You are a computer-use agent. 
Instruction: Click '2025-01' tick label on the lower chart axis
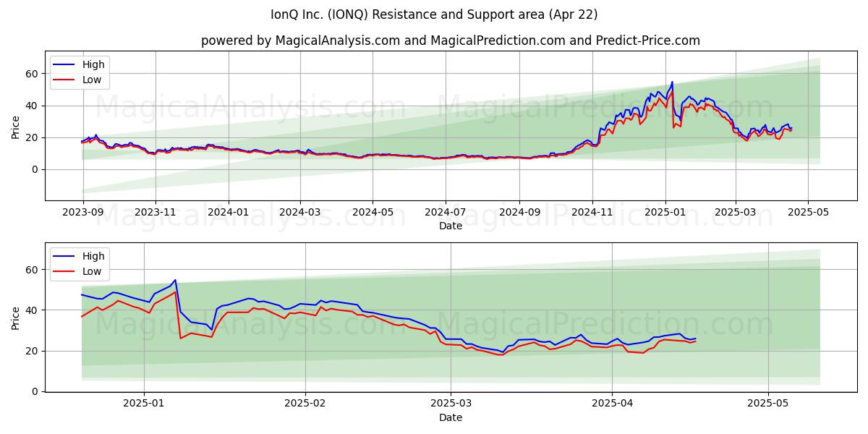[144, 404]
